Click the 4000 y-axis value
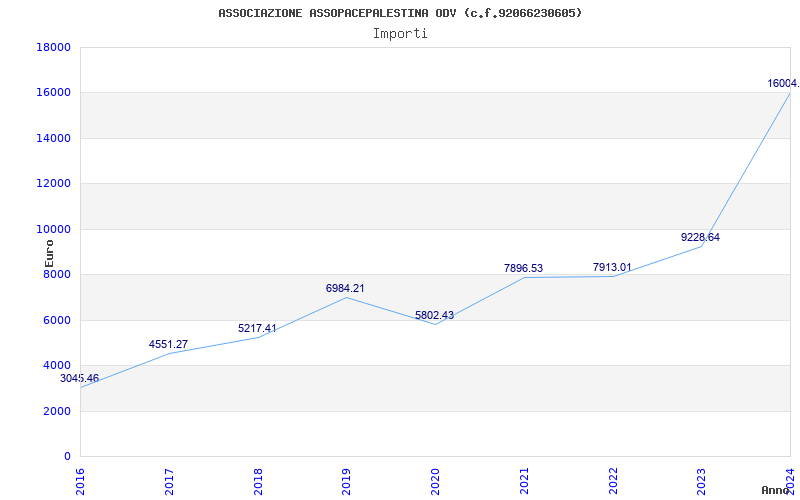This screenshot has height=500, width=800. click(x=57, y=366)
